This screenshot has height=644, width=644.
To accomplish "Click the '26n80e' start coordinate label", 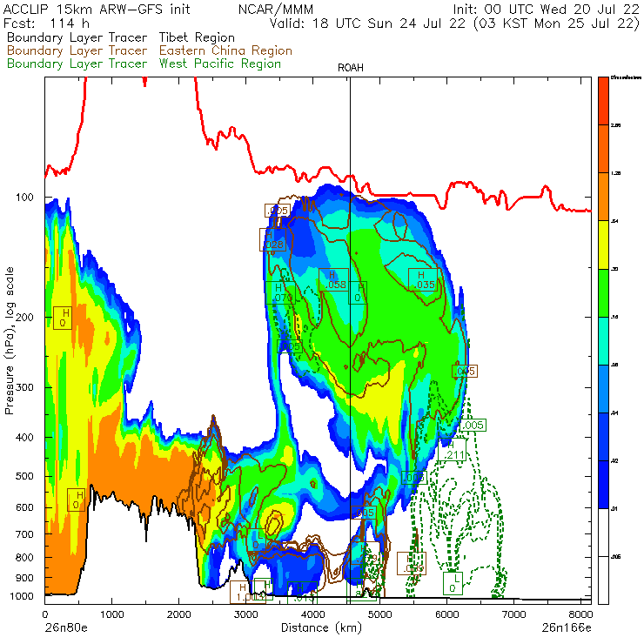I will 66,628.
